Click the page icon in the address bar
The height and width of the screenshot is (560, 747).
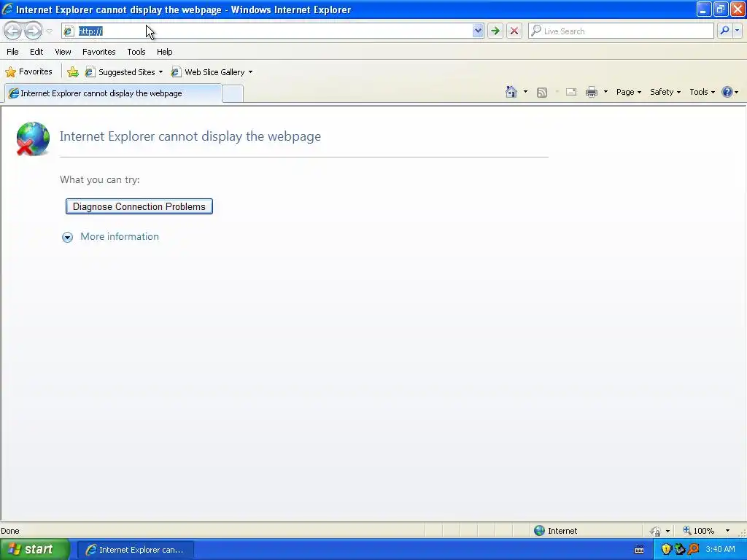[69, 31]
